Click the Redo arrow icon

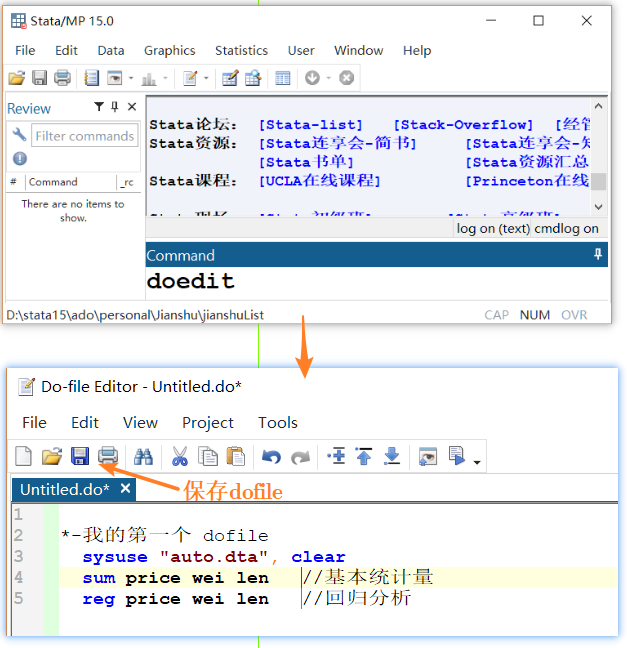(300, 457)
